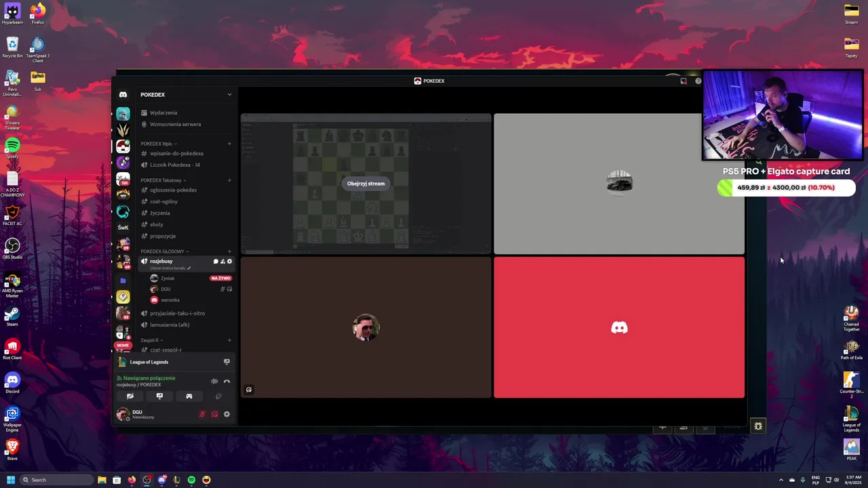Open File Explorer from taskbar

coord(102,480)
